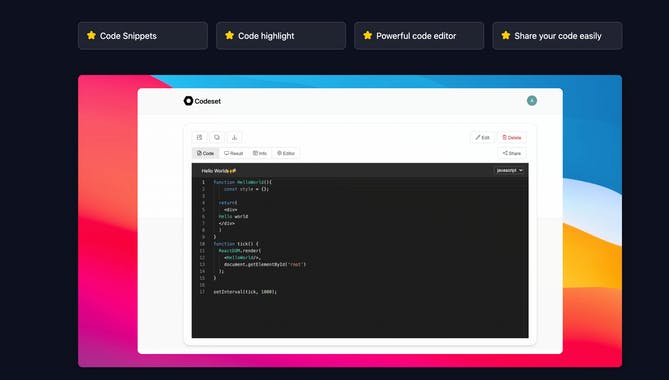Click the Powerful code editor card
The width and height of the screenshot is (669, 380).
(419, 36)
